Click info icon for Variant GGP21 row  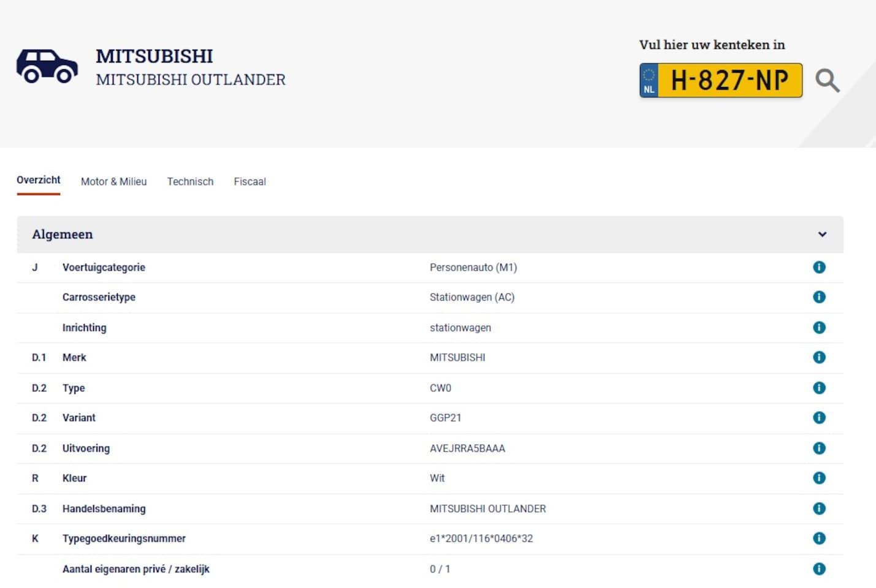point(819,418)
